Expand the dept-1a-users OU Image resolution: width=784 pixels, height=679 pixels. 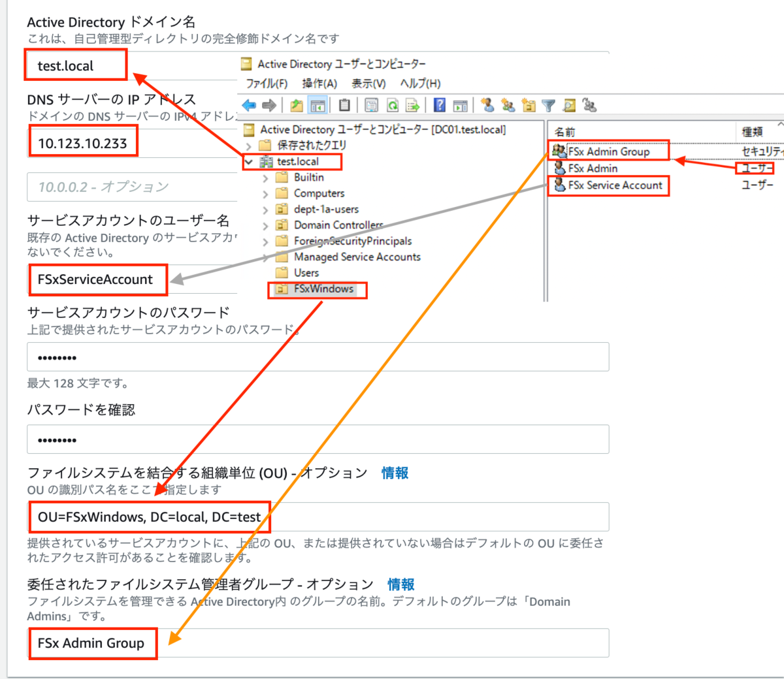[265, 210]
